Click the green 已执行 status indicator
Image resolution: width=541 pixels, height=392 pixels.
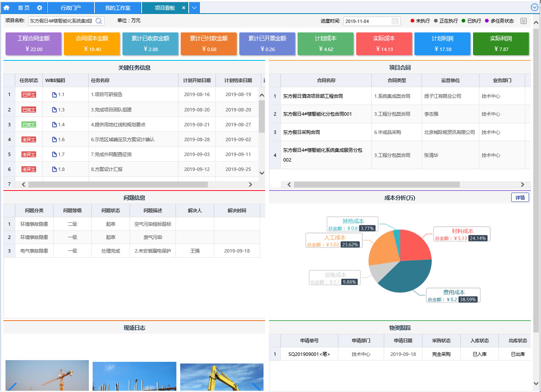464,21
